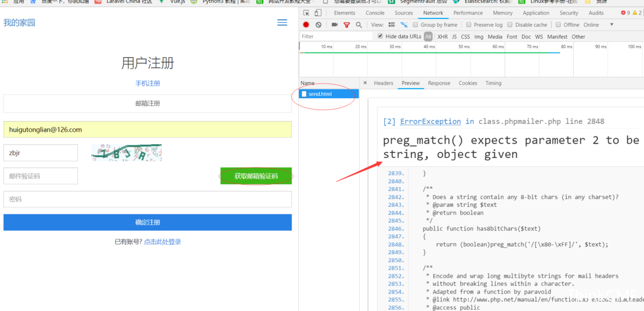The image size is (644, 311).
Task: Select the waterfall overview view icon
Action: [404, 24]
